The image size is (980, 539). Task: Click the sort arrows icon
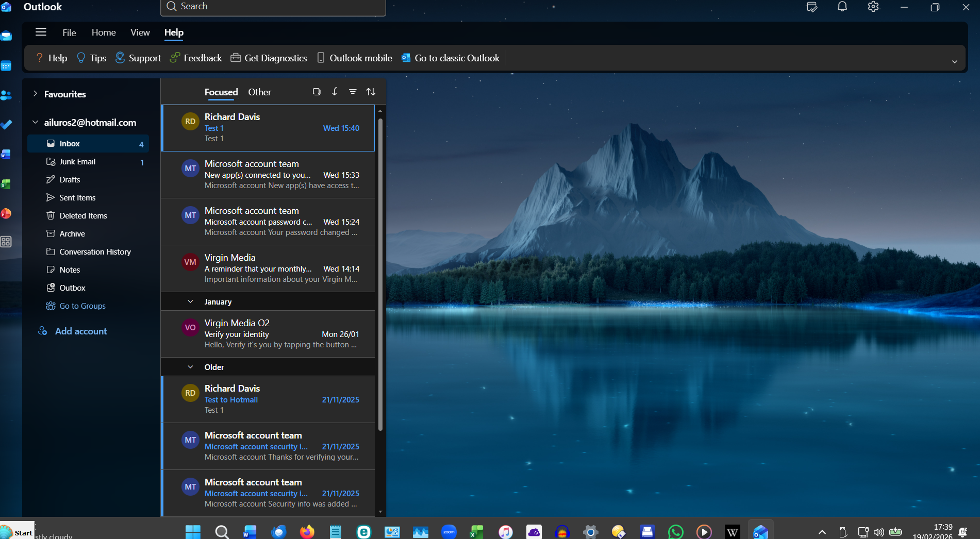(371, 92)
